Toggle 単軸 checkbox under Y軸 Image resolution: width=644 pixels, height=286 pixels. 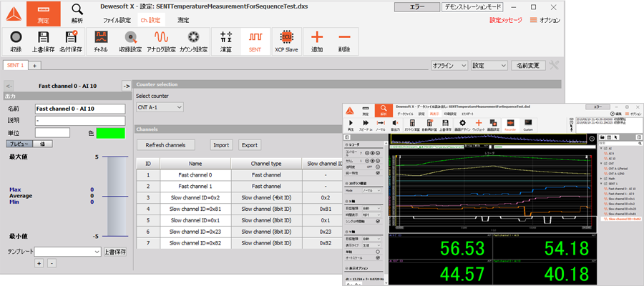click(378, 252)
